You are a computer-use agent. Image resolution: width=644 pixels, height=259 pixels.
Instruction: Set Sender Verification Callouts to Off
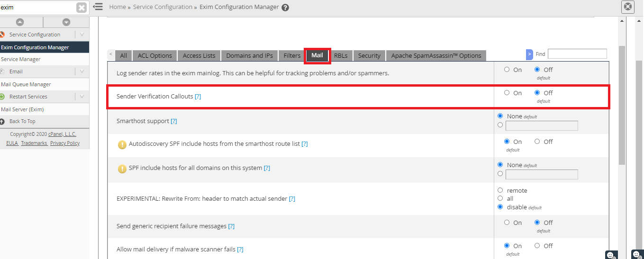[537, 93]
